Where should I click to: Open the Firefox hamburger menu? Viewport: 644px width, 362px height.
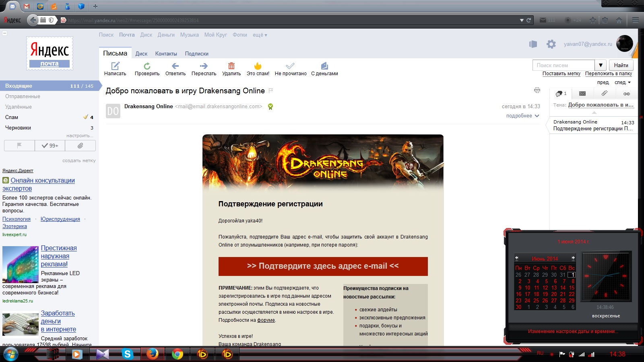tap(636, 20)
